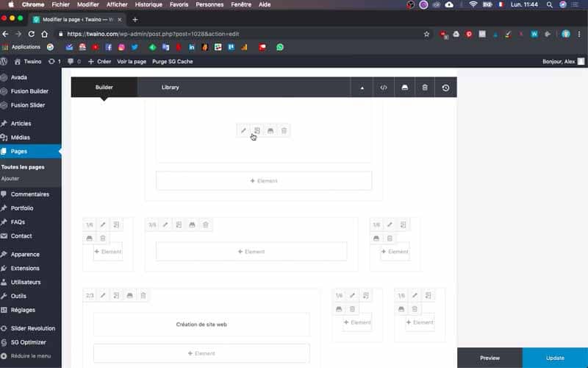Save layout via the top toolbar save icon
588x368 pixels.
[x=404, y=88]
